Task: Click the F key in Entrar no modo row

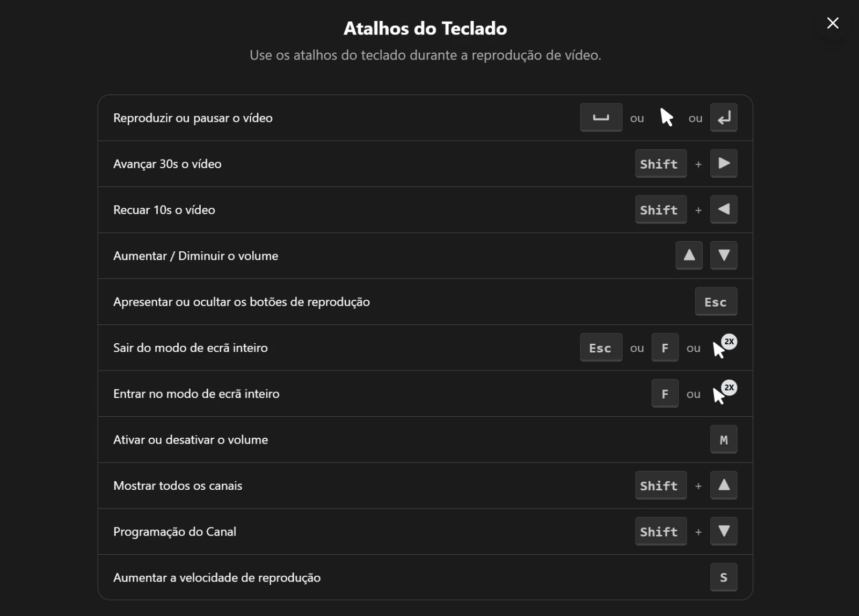Action: click(665, 394)
